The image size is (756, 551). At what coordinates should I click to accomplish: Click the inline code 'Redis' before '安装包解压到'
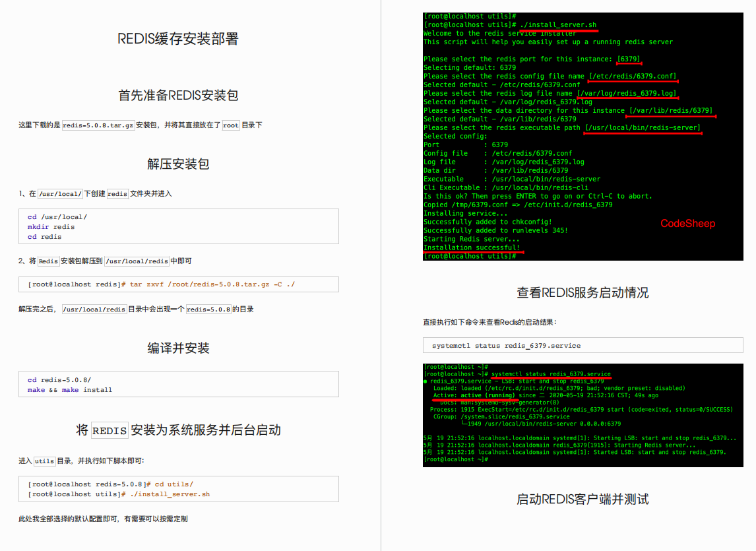click(x=48, y=261)
